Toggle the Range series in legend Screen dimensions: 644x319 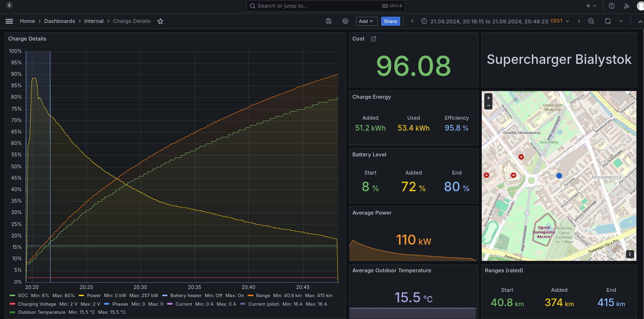point(263,296)
